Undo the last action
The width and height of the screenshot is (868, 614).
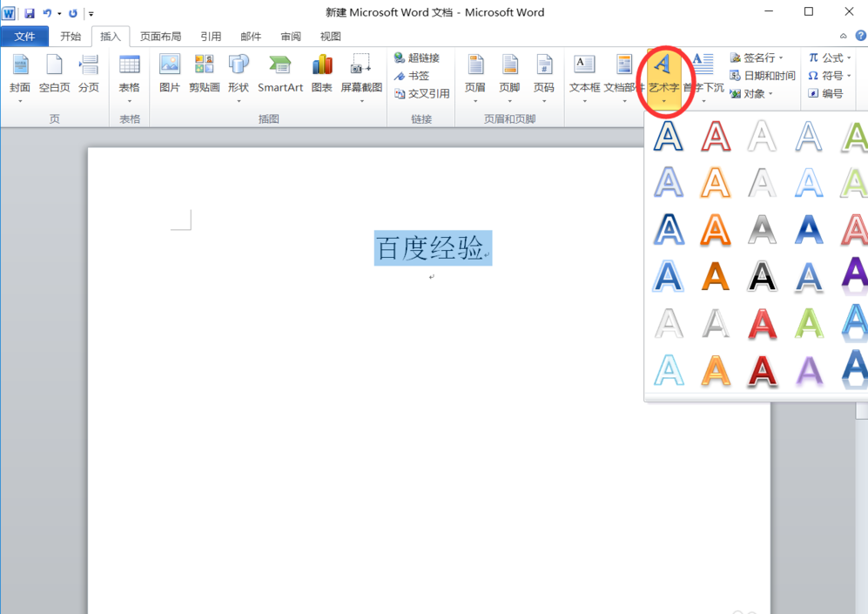pyautogui.click(x=48, y=13)
